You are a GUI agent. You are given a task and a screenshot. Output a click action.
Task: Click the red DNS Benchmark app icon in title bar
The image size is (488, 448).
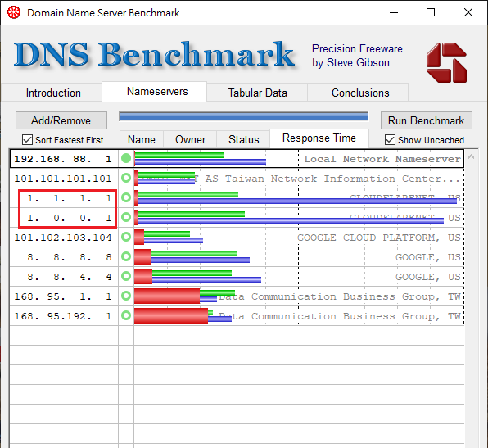coord(14,12)
